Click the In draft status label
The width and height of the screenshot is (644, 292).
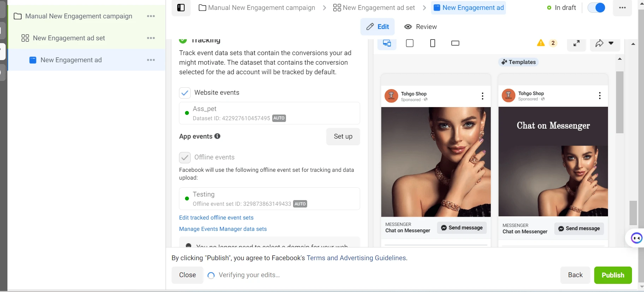click(x=565, y=7)
